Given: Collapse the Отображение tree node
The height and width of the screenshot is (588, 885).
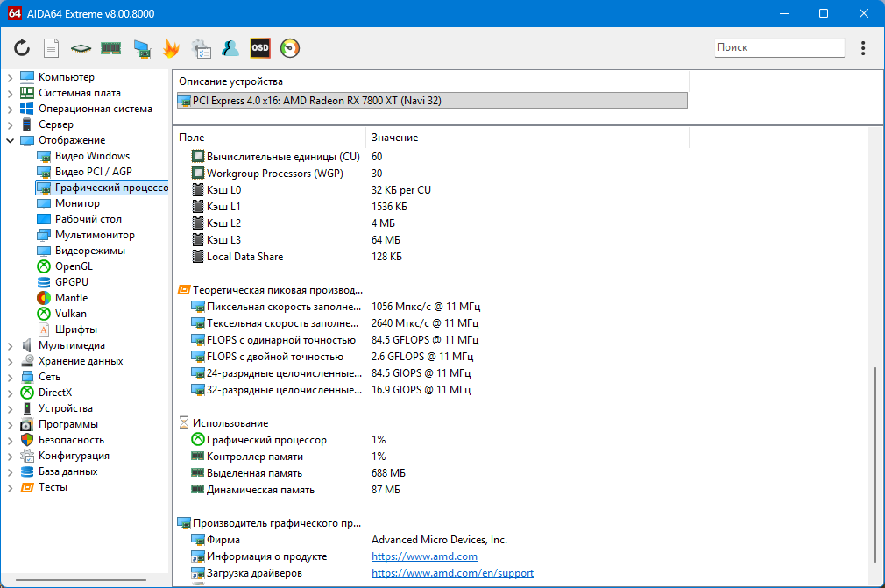Looking at the screenshot, I should [10, 140].
